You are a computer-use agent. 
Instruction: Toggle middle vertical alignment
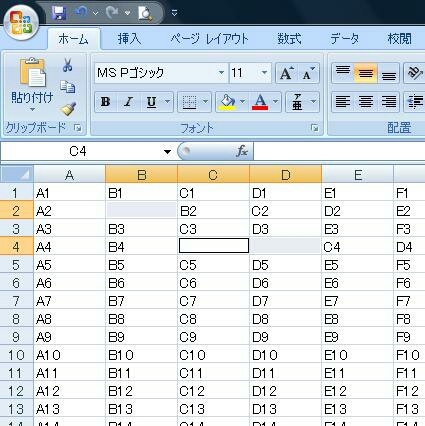[x=366, y=73]
